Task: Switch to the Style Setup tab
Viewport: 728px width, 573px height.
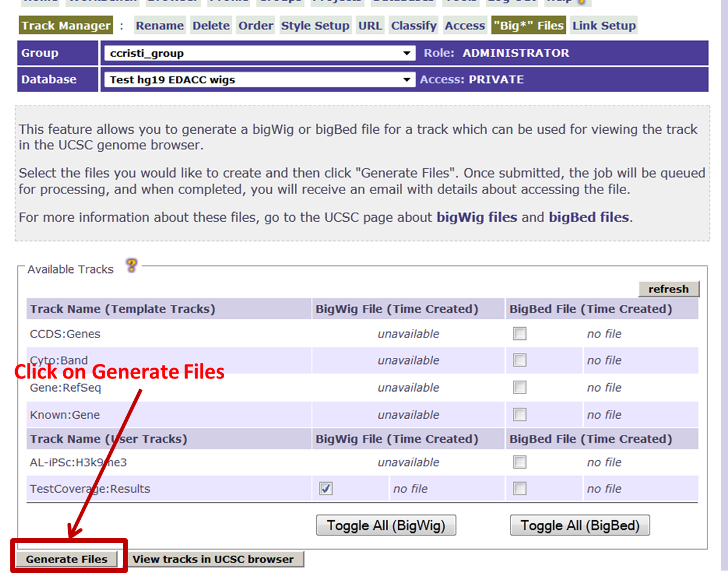Action: point(315,26)
